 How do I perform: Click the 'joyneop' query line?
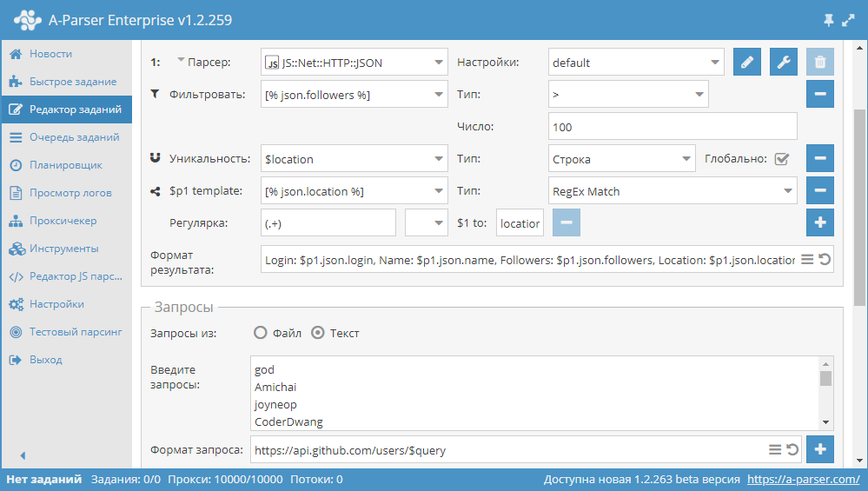point(275,405)
